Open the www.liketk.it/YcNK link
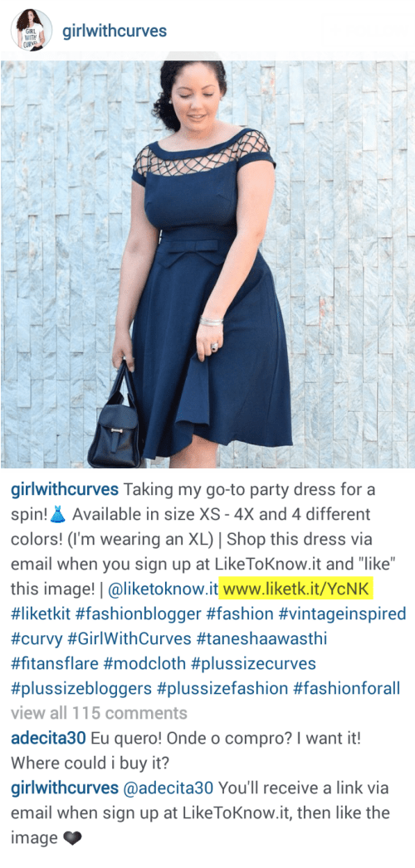The image size is (415, 868). [295, 589]
